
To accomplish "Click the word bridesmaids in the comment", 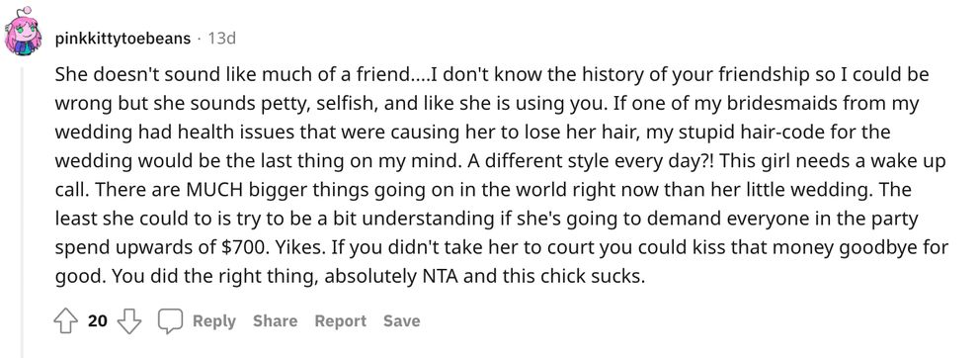I will point(793,104).
